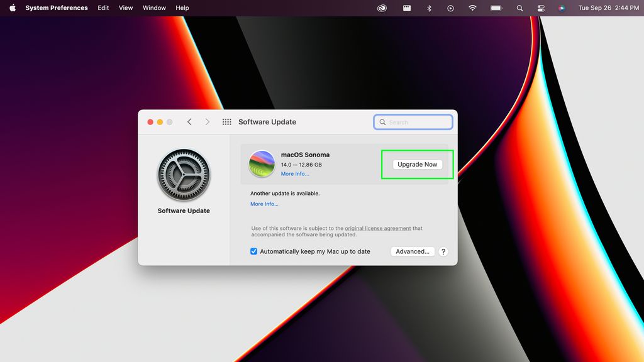Click the Bluetooth icon in the menu bar
644x362 pixels.
[428, 8]
